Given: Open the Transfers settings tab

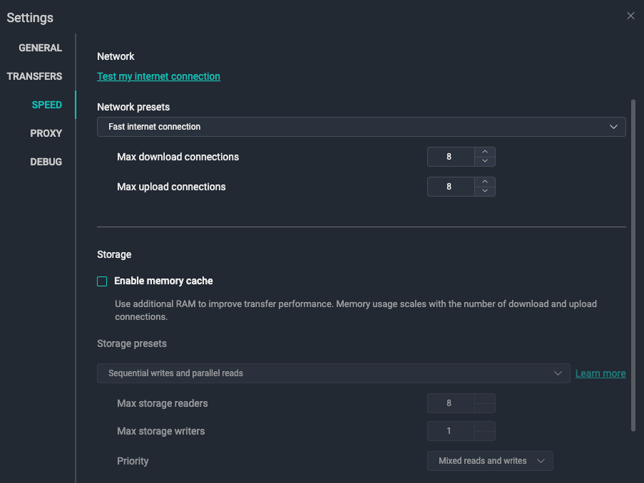Looking at the screenshot, I should [34, 76].
